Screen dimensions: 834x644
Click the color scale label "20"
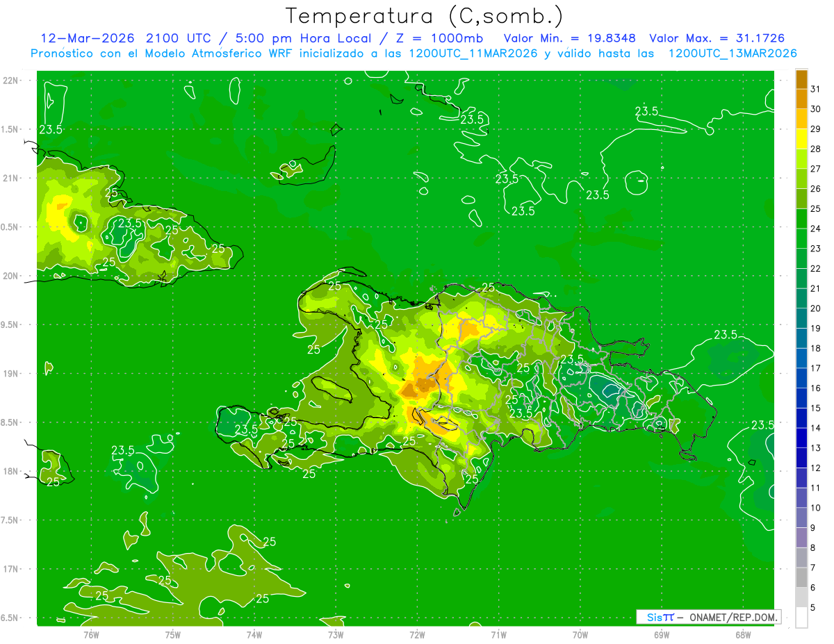816,308
